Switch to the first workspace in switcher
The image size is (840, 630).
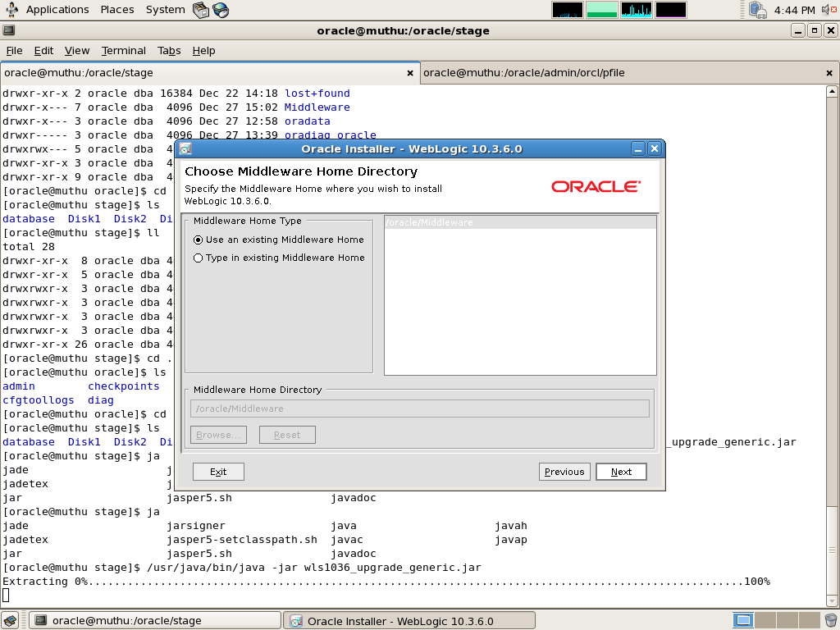pyautogui.click(x=742, y=620)
